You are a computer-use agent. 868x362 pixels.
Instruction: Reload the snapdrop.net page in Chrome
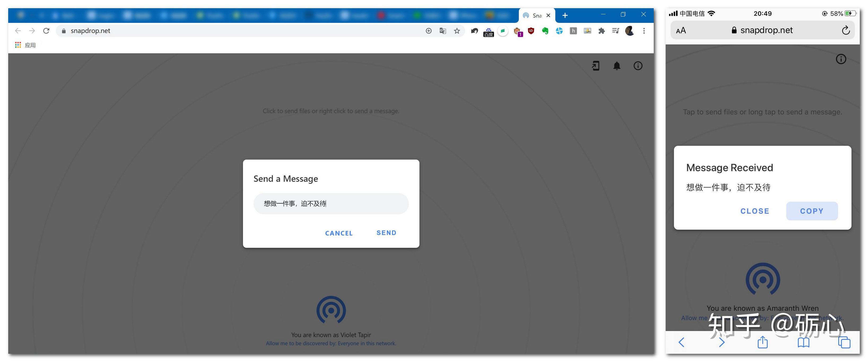point(46,31)
